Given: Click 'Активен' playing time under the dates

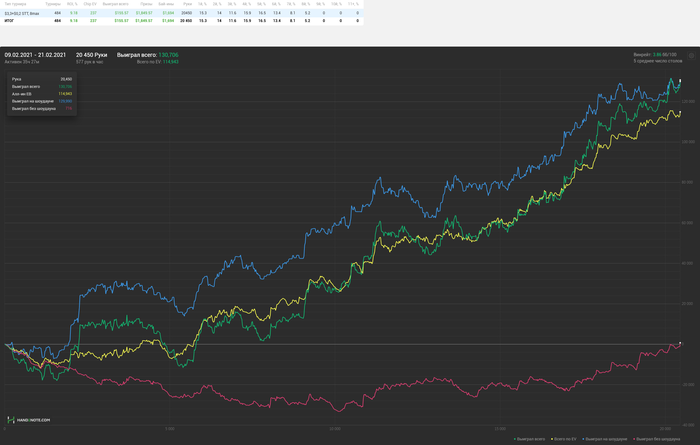Looking at the screenshot, I should click(22, 62).
